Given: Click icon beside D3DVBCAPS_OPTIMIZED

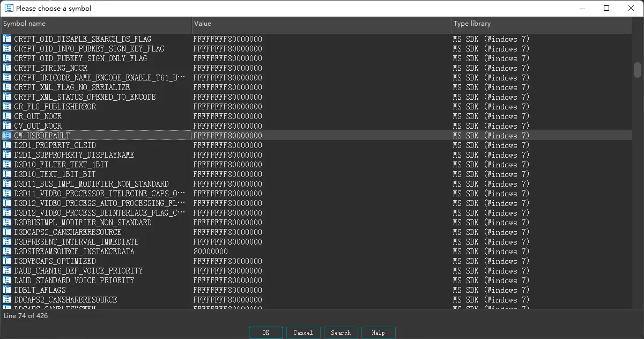Looking at the screenshot, I should [7, 261].
